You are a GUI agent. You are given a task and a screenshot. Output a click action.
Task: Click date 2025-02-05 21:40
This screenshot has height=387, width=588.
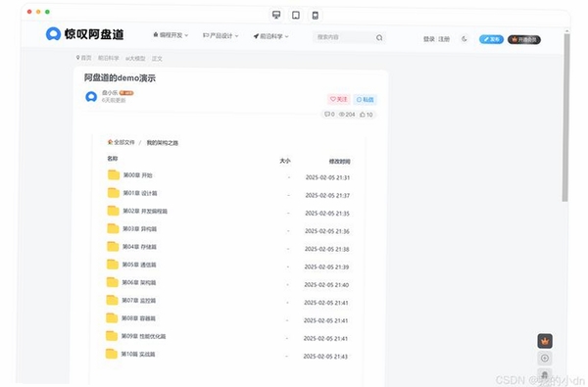[x=326, y=285]
